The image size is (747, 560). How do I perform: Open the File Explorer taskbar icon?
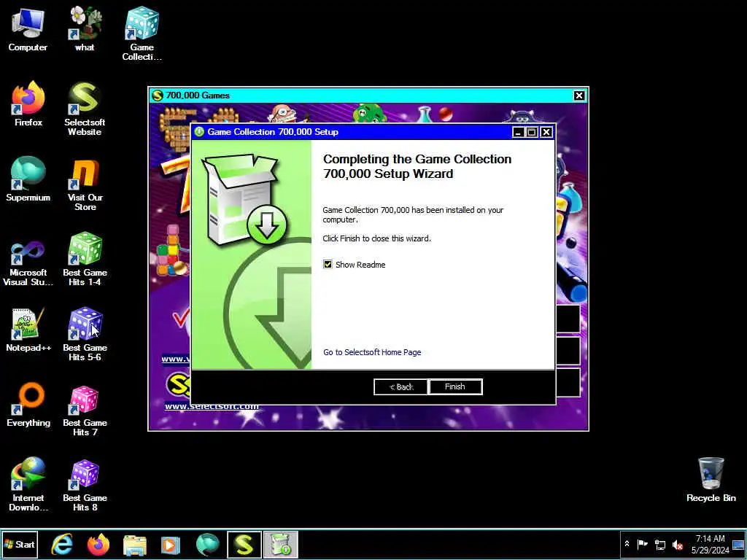click(135, 544)
